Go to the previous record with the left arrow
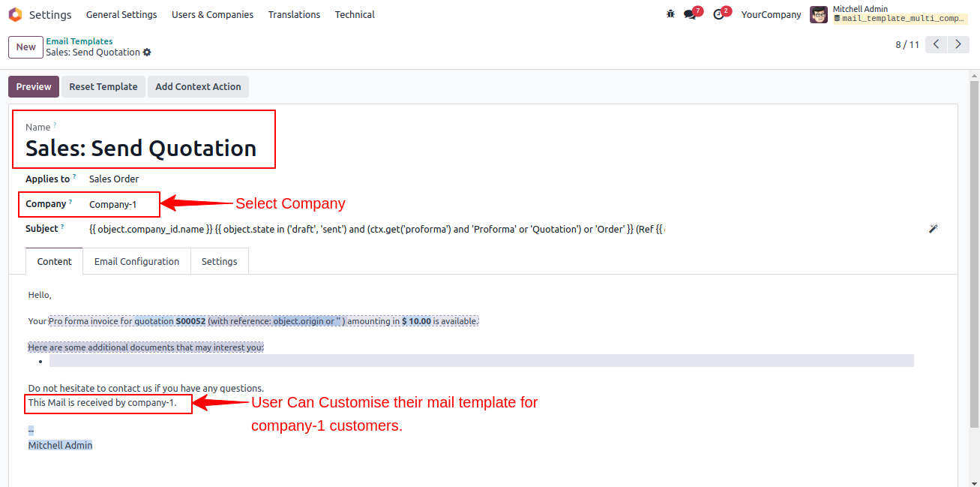 click(x=935, y=44)
